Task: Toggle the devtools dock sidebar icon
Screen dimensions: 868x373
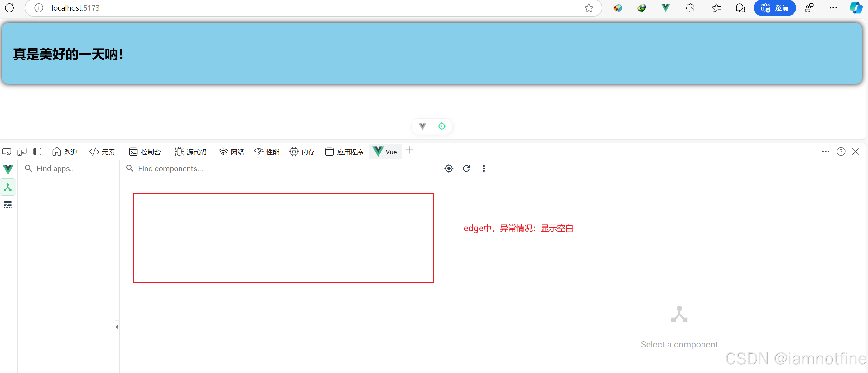Action: (37, 152)
